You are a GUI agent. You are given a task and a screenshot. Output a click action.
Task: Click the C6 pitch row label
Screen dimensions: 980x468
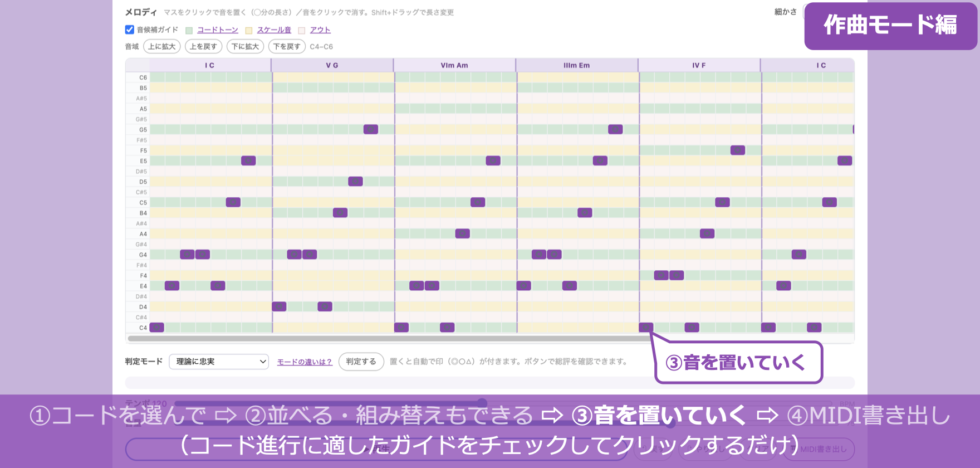click(x=143, y=77)
